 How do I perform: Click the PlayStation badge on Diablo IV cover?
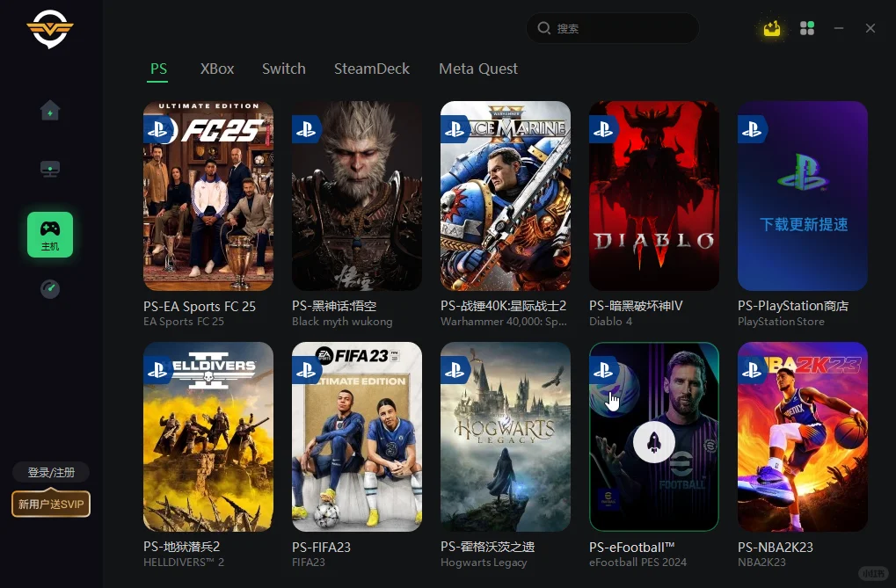pyautogui.click(x=603, y=130)
